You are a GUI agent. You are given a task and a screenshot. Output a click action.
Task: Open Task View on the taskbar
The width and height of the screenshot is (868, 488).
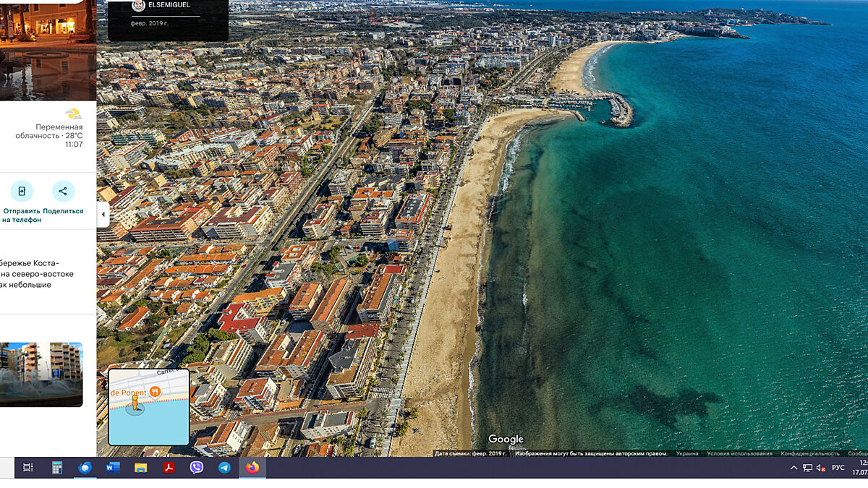[x=28, y=468]
